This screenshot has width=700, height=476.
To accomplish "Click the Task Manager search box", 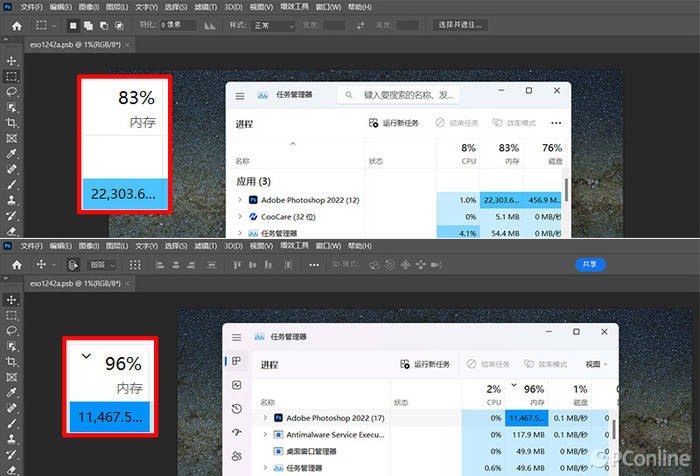I will [398, 95].
